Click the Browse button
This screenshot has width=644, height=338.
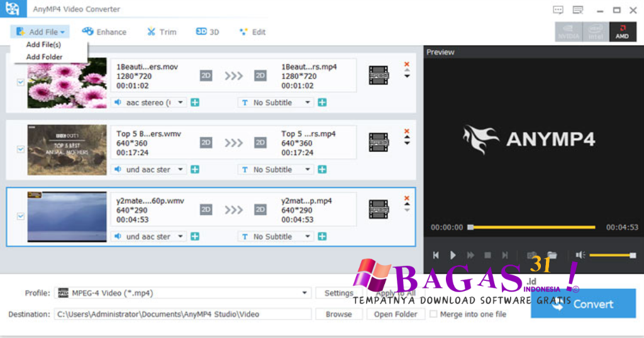point(339,314)
